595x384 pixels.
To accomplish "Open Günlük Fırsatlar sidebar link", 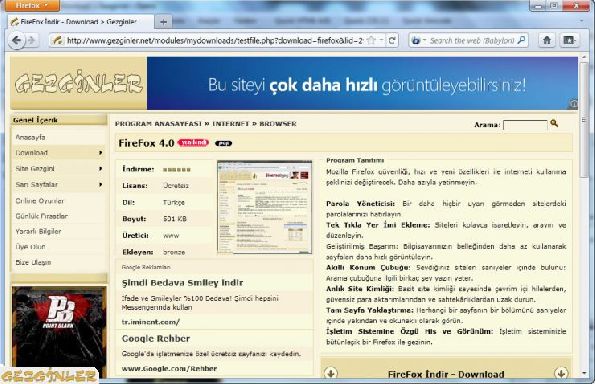I will (x=42, y=216).
